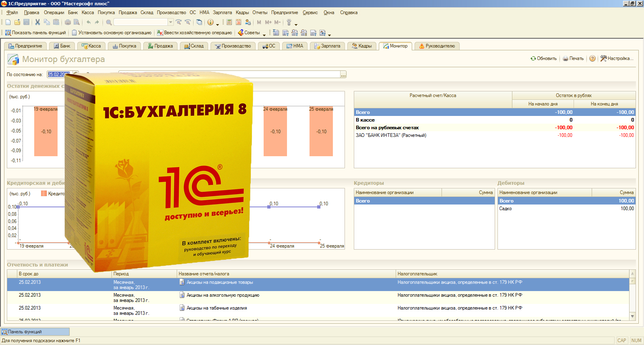Click document icon for Акцизы на табачные изделия
The width and height of the screenshot is (644, 345).
pyautogui.click(x=182, y=308)
